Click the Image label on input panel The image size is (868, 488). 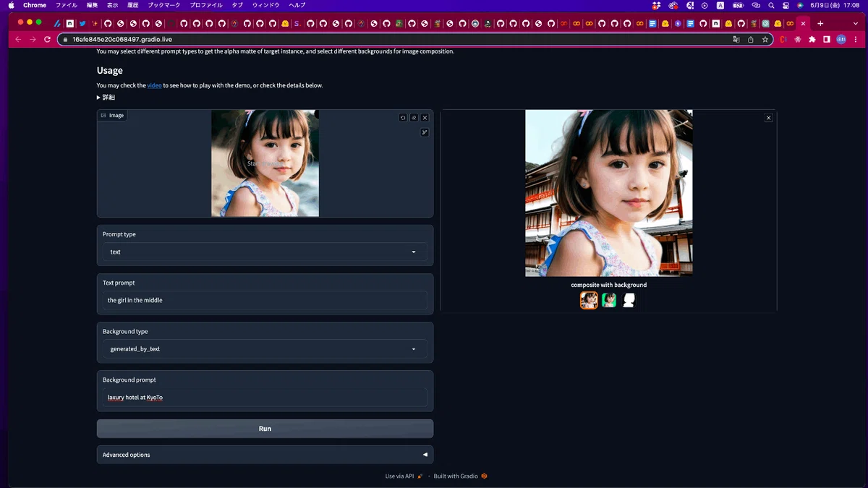pyautogui.click(x=112, y=115)
